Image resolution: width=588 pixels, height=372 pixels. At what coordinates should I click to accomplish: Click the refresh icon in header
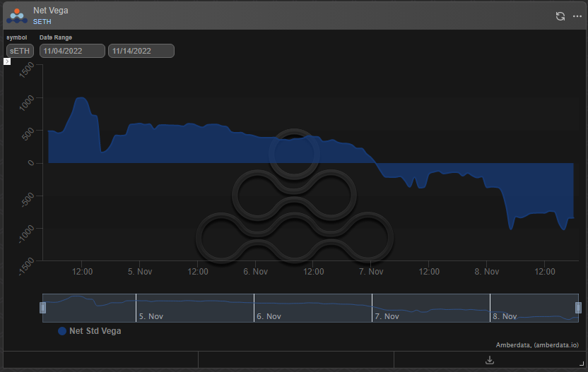(560, 16)
